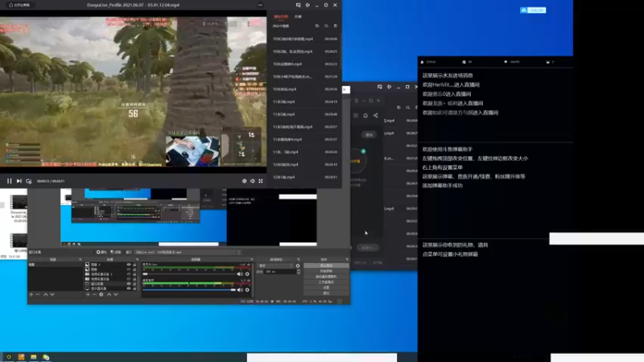Clear playlist with the trash icon
The height and width of the screenshot is (362, 644).
point(335,26)
